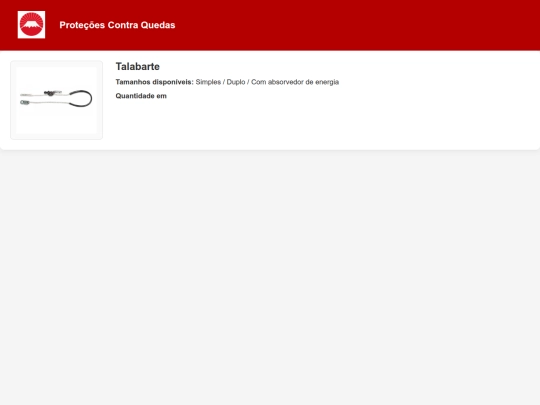Open the Talabarte product thumbnail image

click(x=56, y=100)
